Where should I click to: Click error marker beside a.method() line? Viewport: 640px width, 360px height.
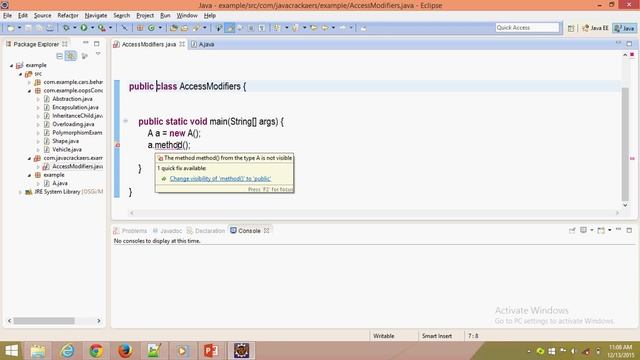click(117, 145)
